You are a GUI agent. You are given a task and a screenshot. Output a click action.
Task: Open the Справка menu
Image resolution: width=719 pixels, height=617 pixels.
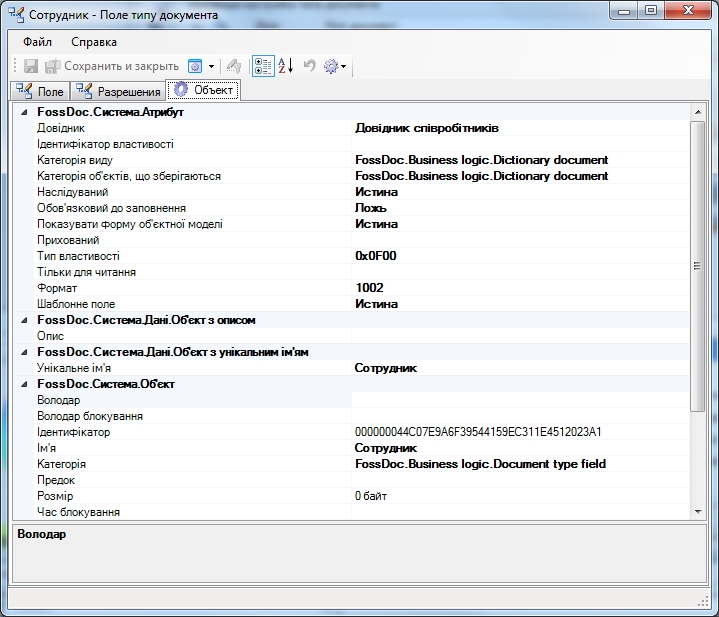(94, 42)
